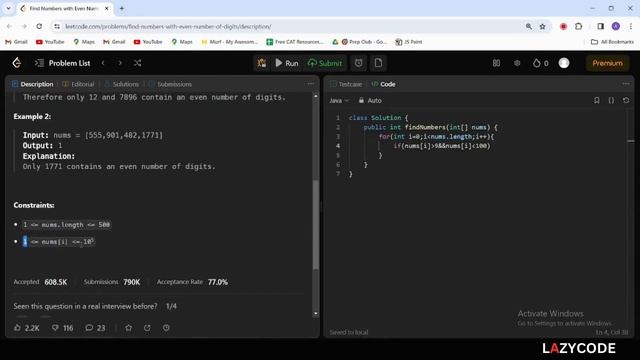The height and width of the screenshot is (360, 640).
Task: Switch to the Description tab
Action: [33, 84]
